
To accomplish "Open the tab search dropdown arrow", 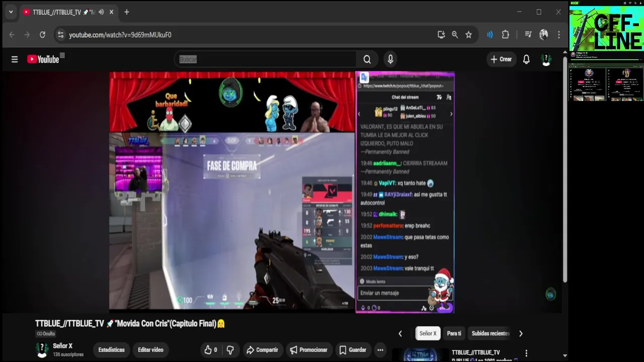I will (11, 12).
